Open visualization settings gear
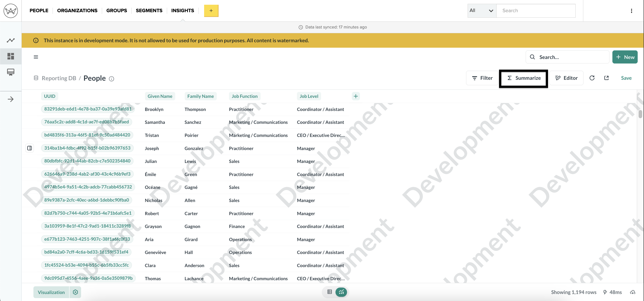This screenshot has width=644, height=301. coord(75,292)
